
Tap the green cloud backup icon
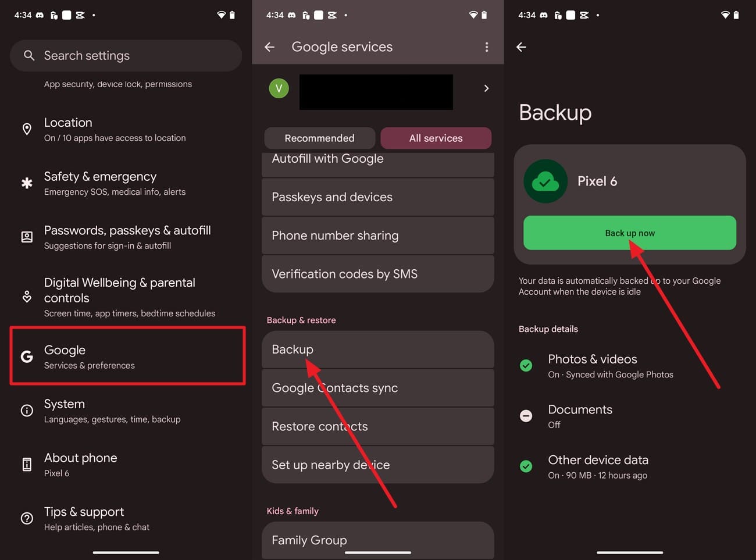[545, 181]
